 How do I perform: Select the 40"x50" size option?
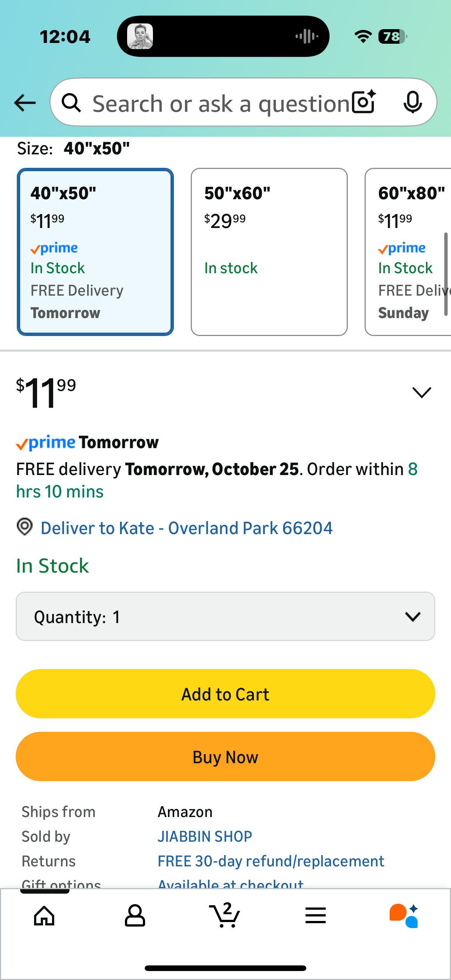click(95, 252)
